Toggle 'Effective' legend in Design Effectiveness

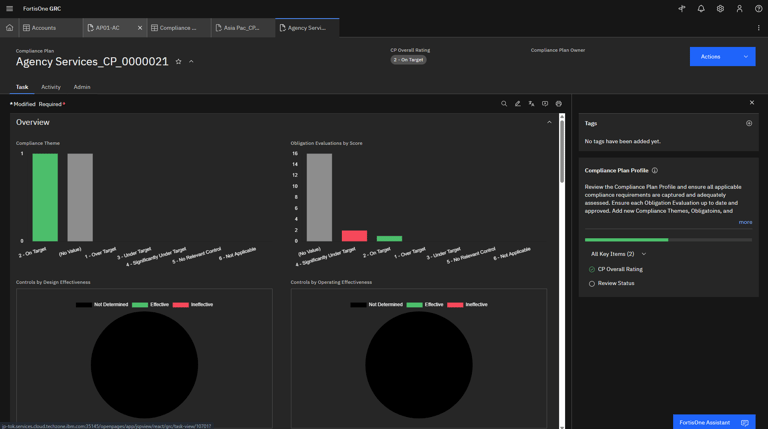tap(150, 305)
